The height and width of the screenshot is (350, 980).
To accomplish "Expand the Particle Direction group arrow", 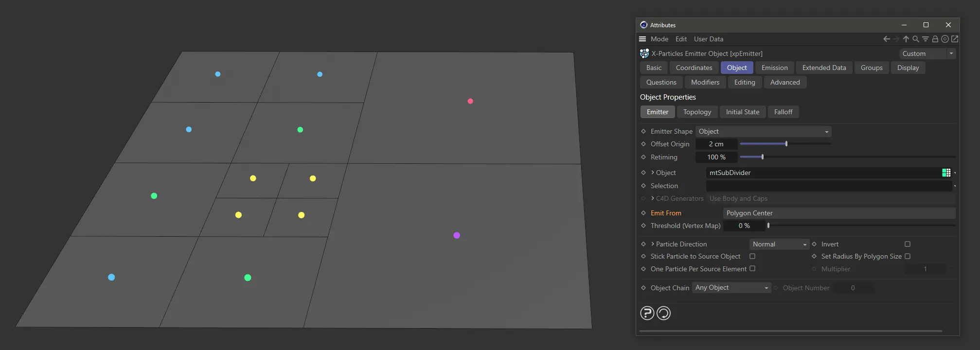I will pyautogui.click(x=653, y=244).
